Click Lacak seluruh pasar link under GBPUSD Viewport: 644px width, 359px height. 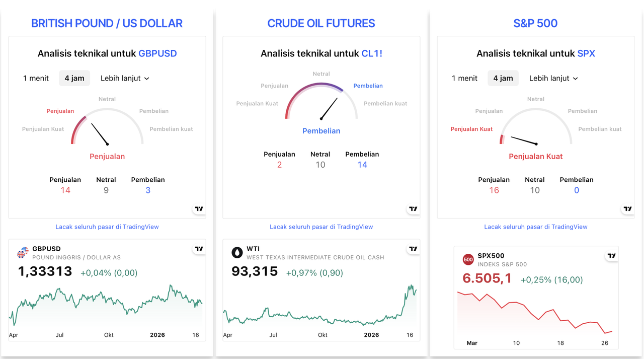pyautogui.click(x=107, y=227)
